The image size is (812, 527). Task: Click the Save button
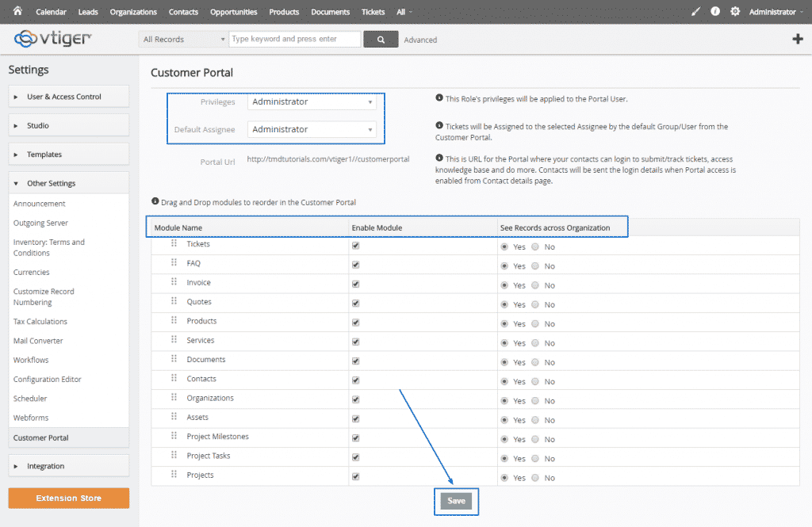click(456, 501)
